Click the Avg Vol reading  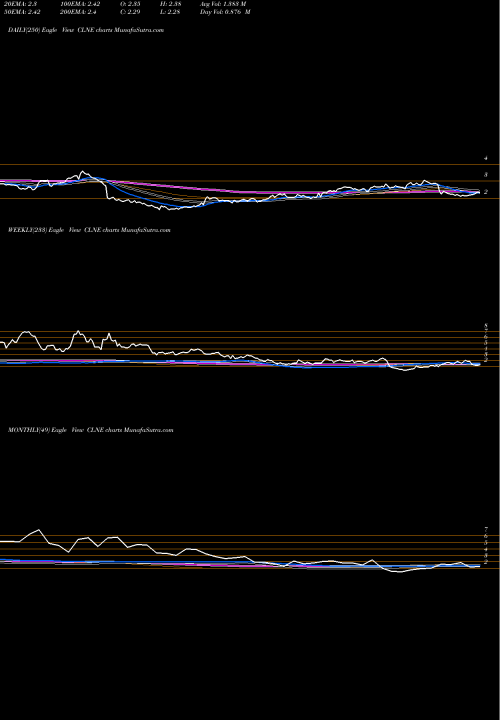[223, 4]
